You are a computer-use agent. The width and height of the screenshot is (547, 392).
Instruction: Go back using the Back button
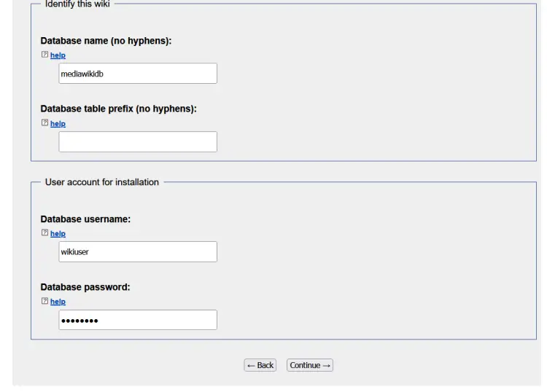click(260, 365)
